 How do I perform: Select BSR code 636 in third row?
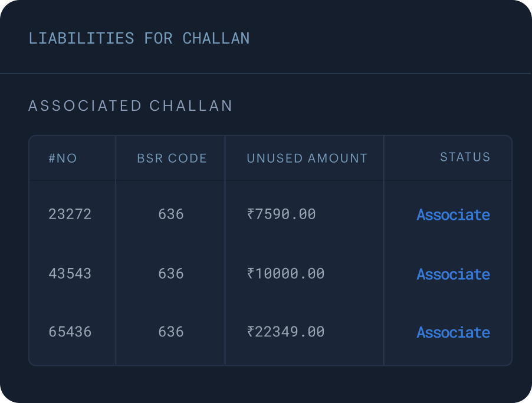170,332
